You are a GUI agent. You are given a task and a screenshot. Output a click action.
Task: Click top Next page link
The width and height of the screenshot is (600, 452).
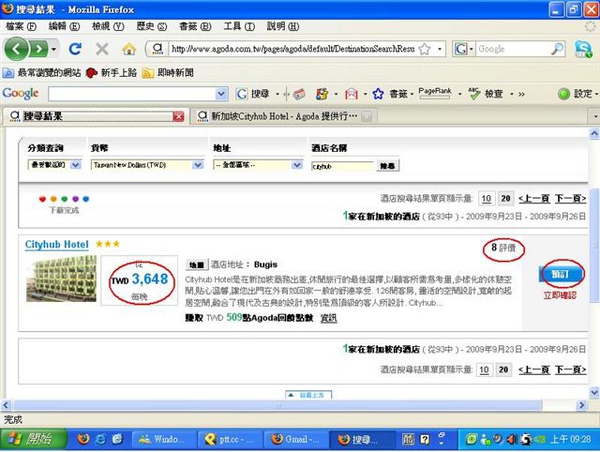(x=571, y=198)
